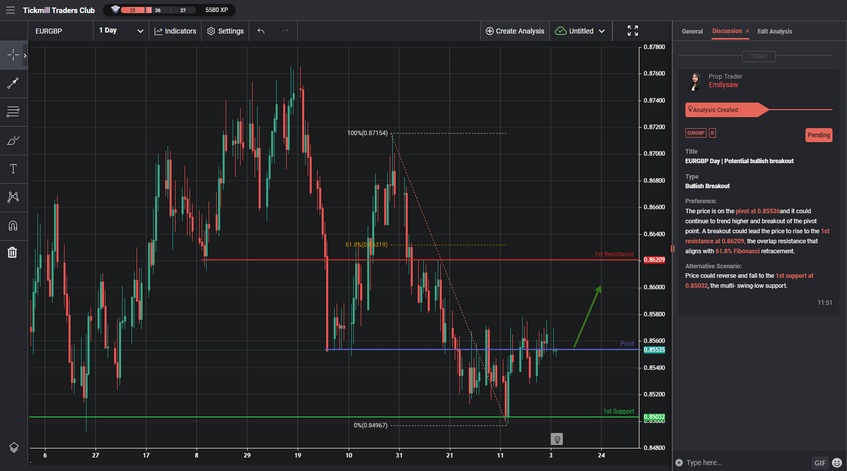The width and height of the screenshot is (847, 471).
Task: Toggle the magnet snap tool
Action: point(13,226)
